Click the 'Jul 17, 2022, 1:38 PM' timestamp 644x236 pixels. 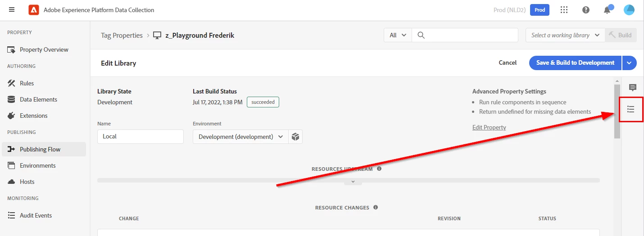point(218,102)
